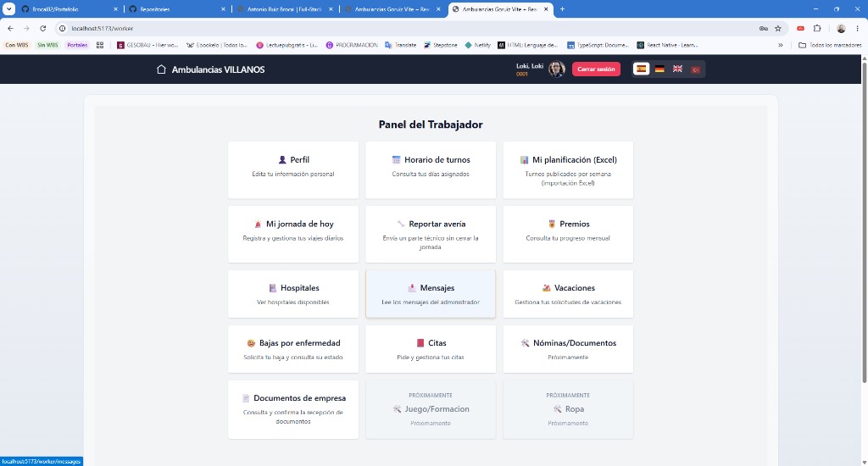Switch to Antonio Ruiz Brocal Full-Stack tab

[x=285, y=9]
